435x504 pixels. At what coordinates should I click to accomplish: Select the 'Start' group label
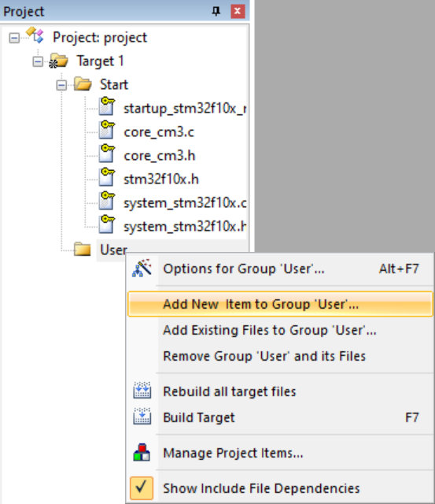pos(114,84)
